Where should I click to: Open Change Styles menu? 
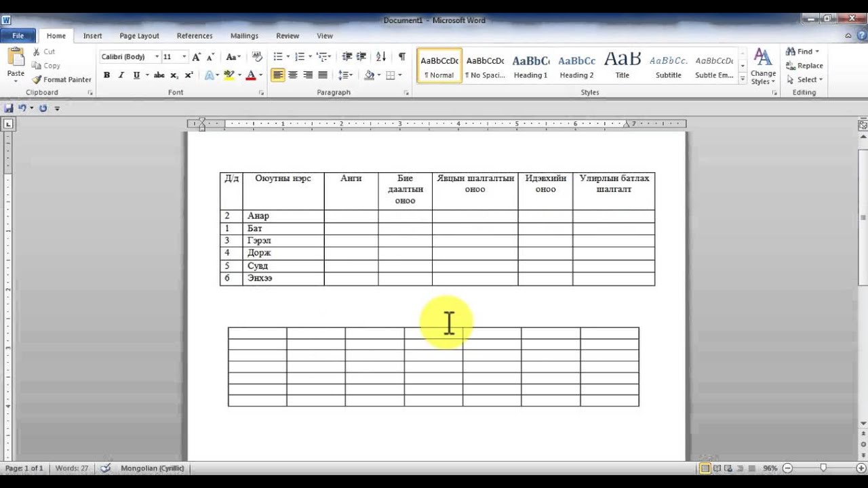tap(763, 66)
